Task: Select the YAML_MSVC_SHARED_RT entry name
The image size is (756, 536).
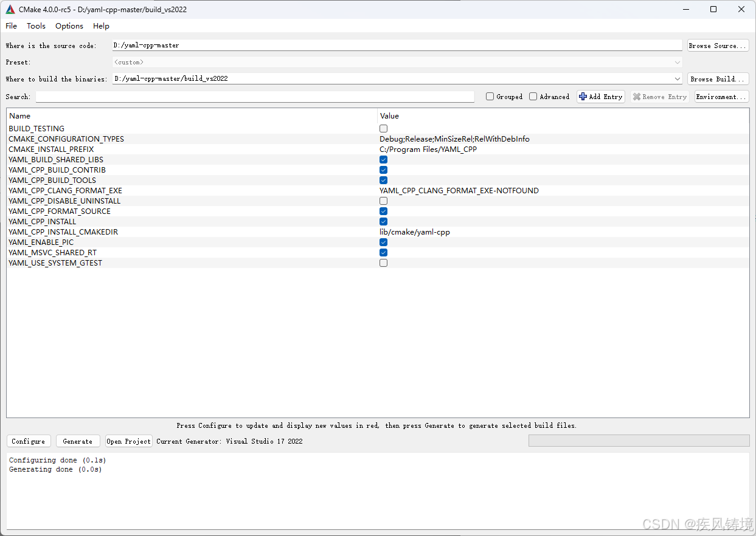Action: point(52,253)
